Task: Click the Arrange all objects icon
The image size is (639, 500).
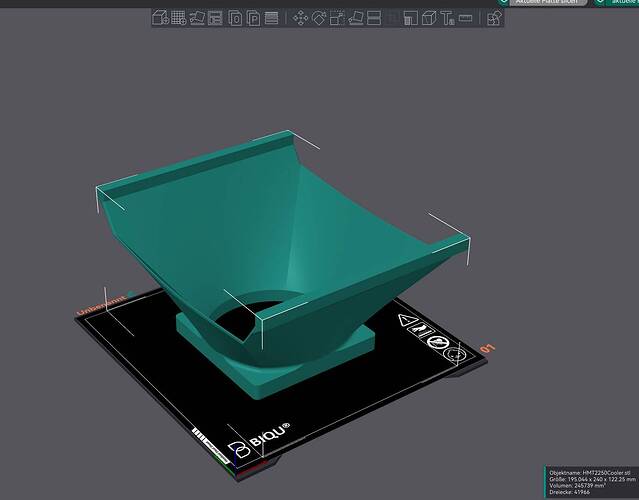Action: click(x=215, y=18)
